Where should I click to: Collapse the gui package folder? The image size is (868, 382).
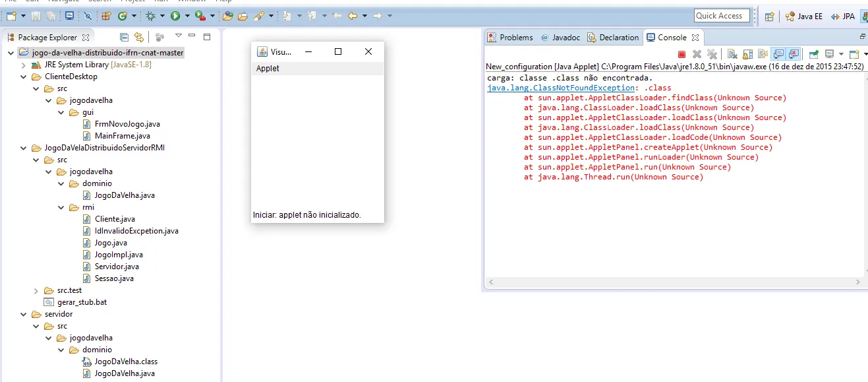coord(61,112)
